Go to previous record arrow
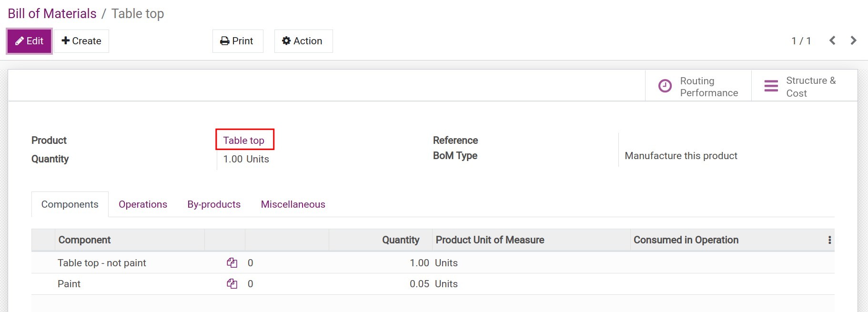The width and height of the screenshot is (868, 312). (x=832, y=41)
